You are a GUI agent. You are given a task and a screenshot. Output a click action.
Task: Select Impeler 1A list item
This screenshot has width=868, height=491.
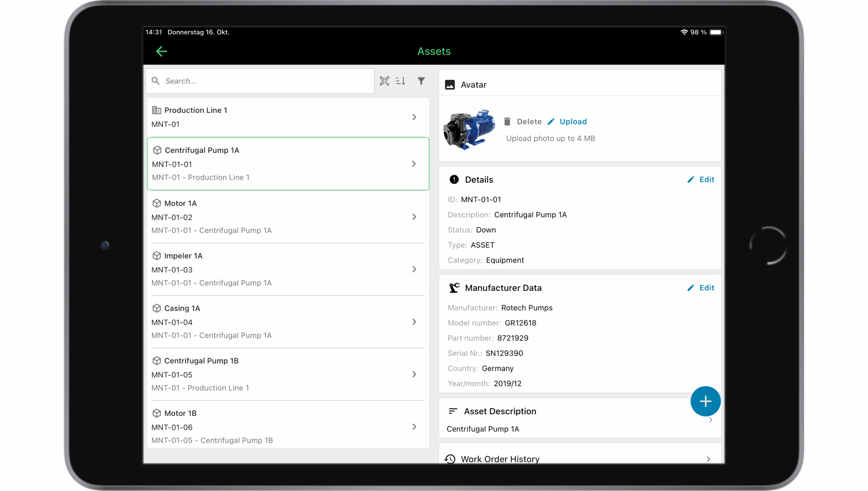[x=271, y=269]
